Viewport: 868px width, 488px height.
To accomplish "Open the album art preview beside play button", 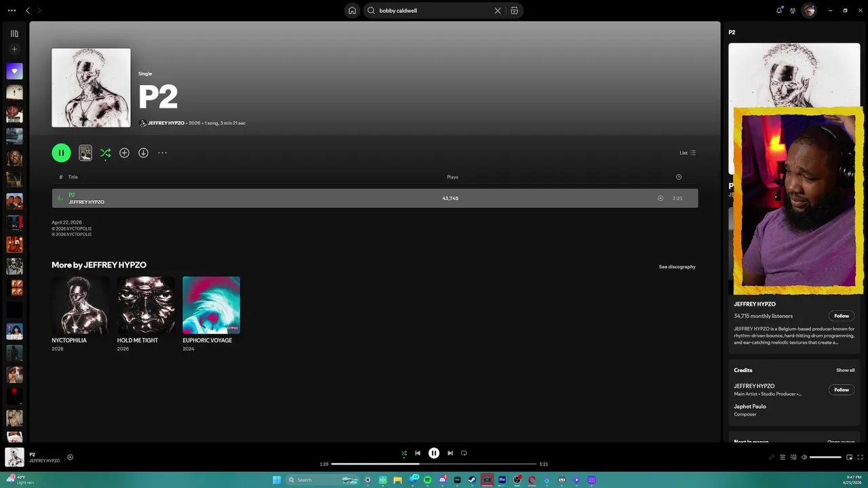I will tap(85, 152).
